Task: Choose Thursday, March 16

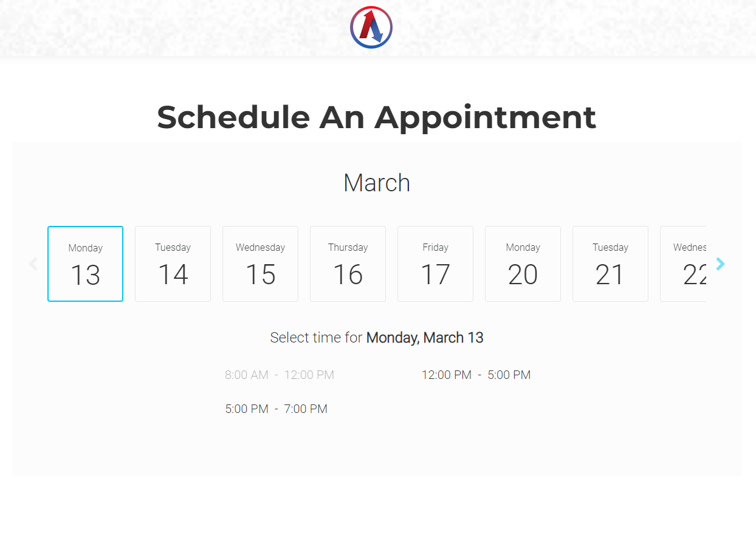Action: click(348, 264)
